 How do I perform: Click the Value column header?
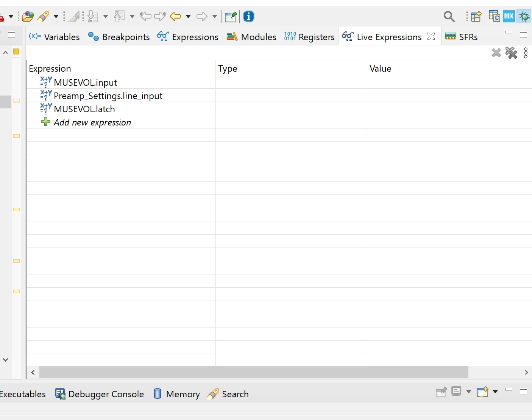point(449,69)
